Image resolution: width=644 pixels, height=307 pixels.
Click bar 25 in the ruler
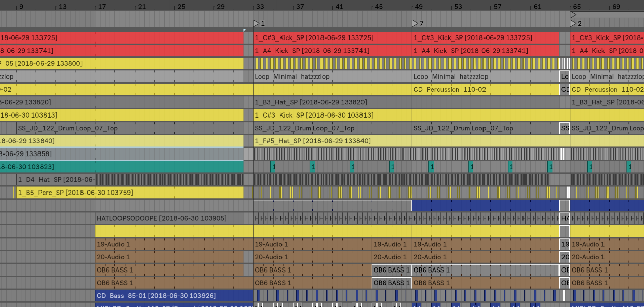click(181, 7)
